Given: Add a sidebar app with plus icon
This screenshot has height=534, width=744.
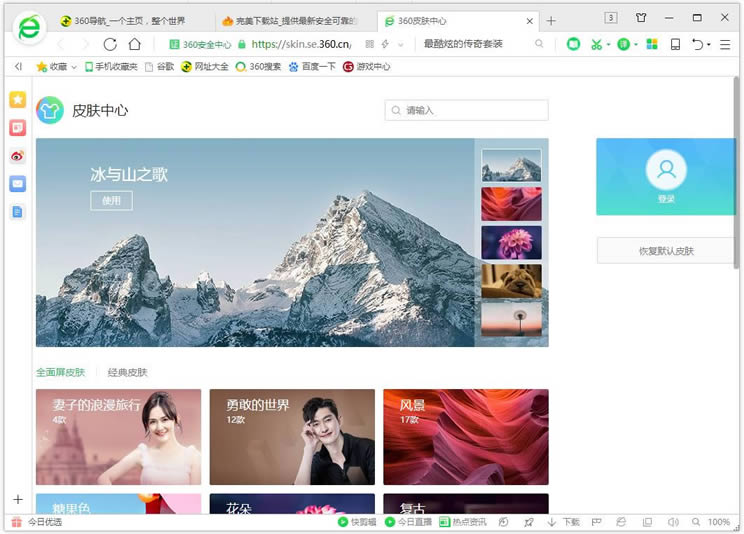Looking at the screenshot, I should 18,499.
